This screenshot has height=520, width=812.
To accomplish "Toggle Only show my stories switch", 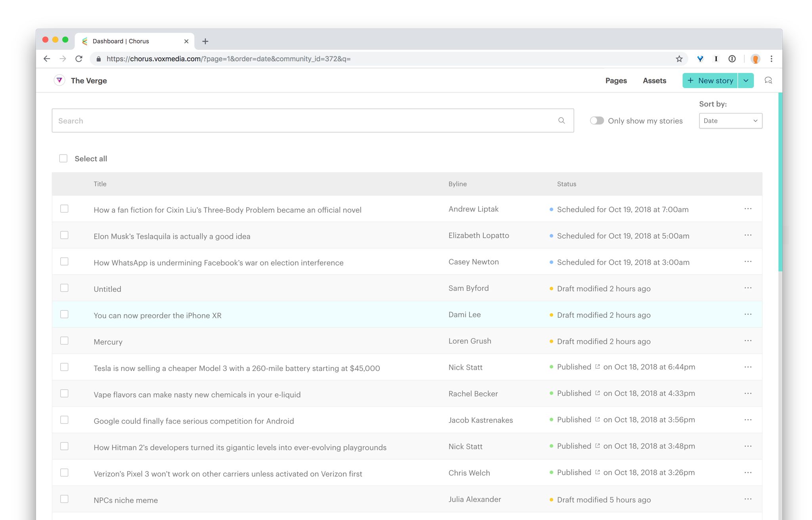I will [597, 120].
